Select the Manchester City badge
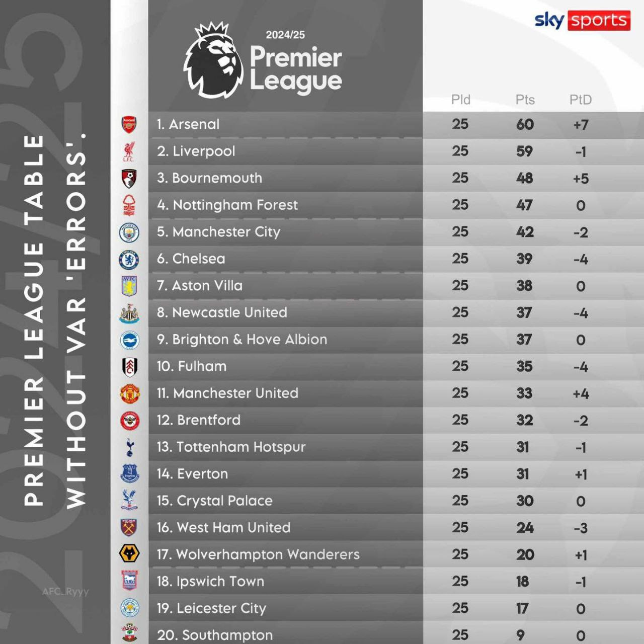Image resolution: width=644 pixels, height=644 pixels. point(129,232)
